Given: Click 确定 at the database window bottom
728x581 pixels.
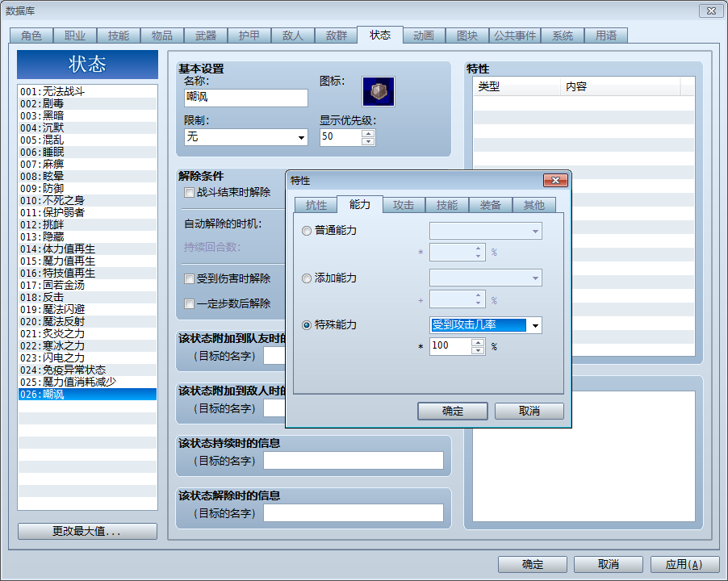Looking at the screenshot, I should click(x=533, y=565).
